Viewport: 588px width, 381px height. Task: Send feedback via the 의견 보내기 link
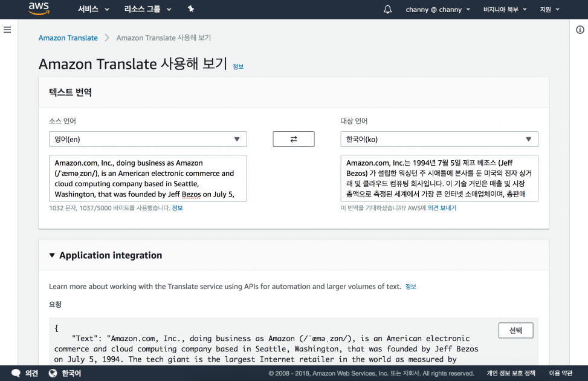[x=442, y=207]
